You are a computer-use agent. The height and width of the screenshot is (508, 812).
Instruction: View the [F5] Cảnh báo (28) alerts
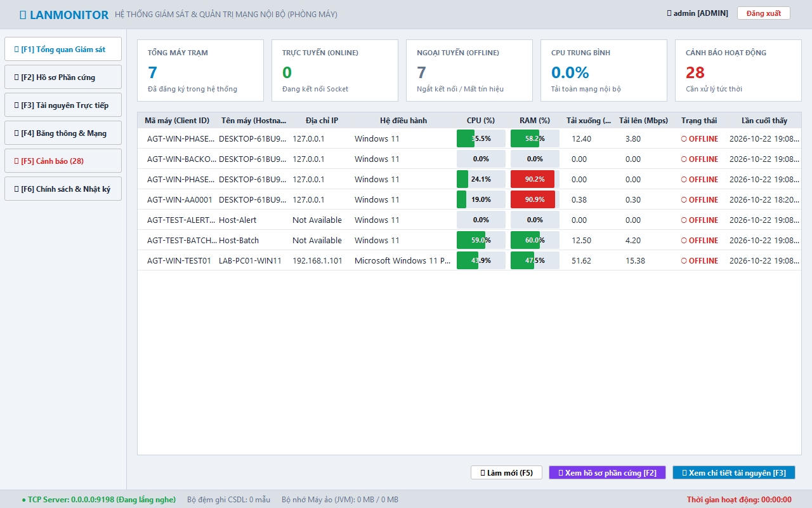point(63,161)
